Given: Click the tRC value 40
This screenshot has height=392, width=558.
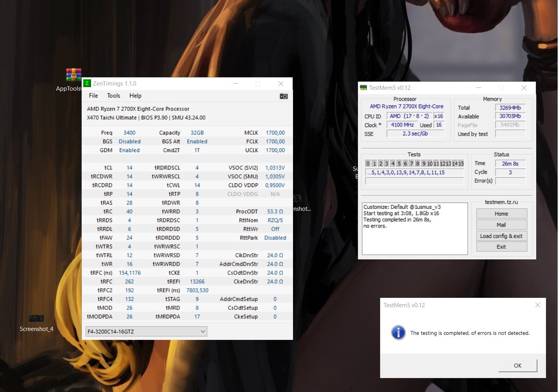Looking at the screenshot, I should point(130,212).
